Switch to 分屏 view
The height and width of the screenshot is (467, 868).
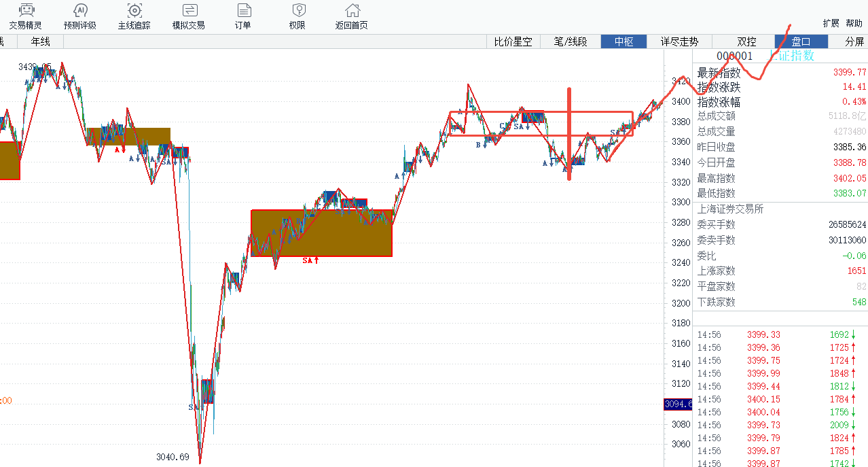point(854,41)
